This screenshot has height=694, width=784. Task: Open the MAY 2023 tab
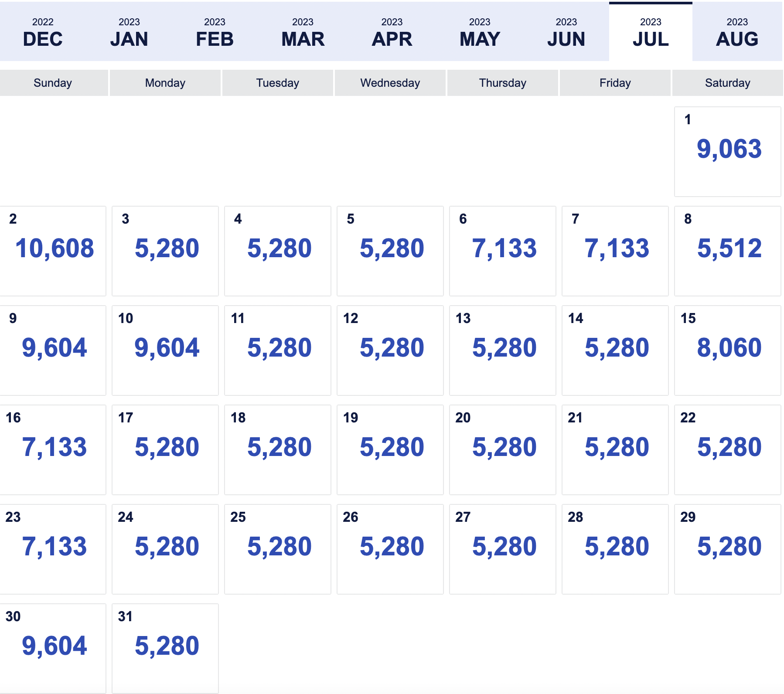tap(480, 32)
